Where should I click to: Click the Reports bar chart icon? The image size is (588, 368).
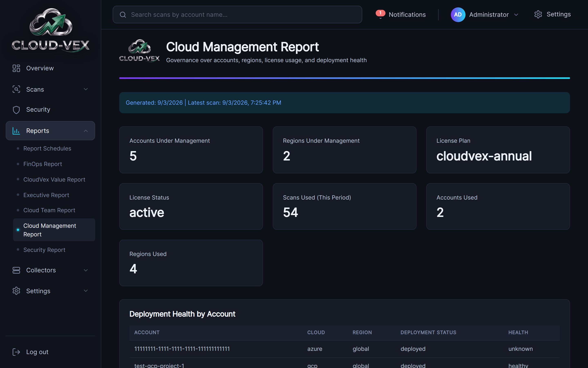tap(16, 131)
